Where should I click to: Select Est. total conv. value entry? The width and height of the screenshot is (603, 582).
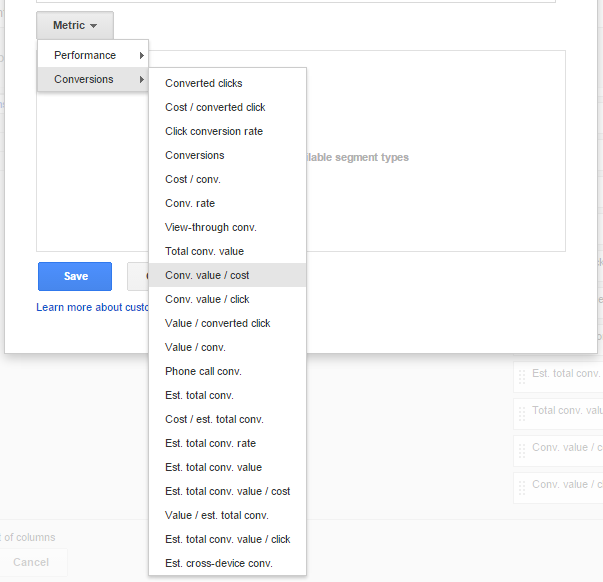tap(227, 467)
